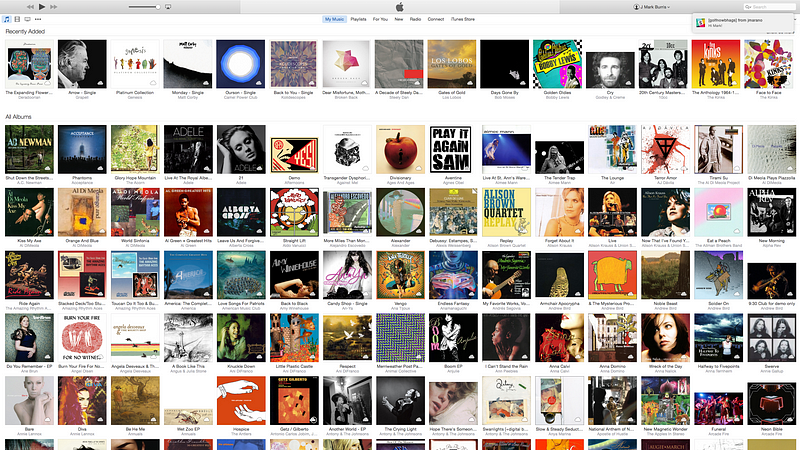Click the 'Funeral' album title
This screenshot has width=800, height=450.
click(x=718, y=429)
